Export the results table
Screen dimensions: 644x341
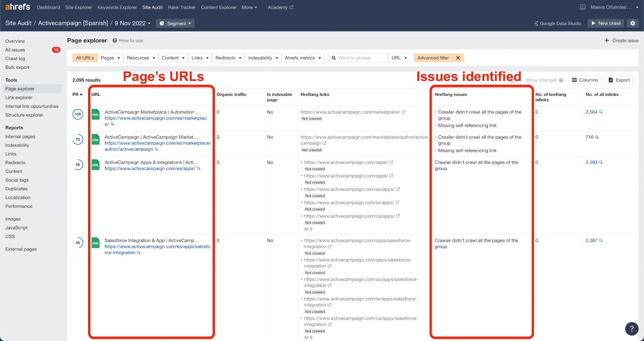point(619,80)
